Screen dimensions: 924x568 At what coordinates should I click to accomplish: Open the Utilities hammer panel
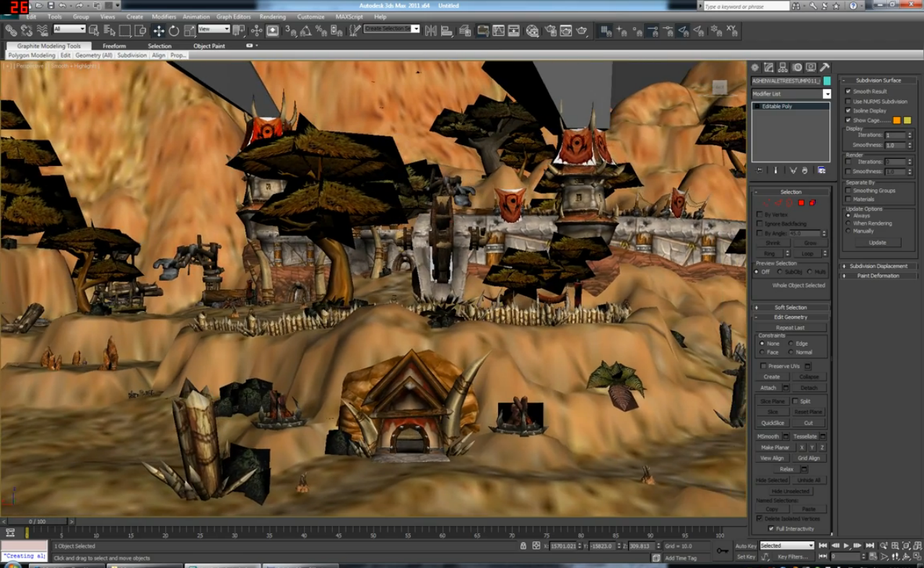[x=824, y=67]
